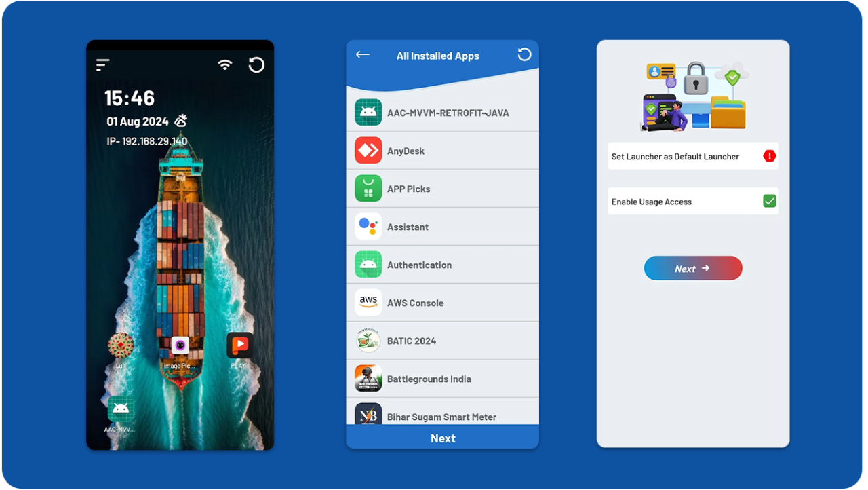Tap the BATIC 2024 app icon
This screenshot has width=868, height=490.
pyautogui.click(x=368, y=340)
